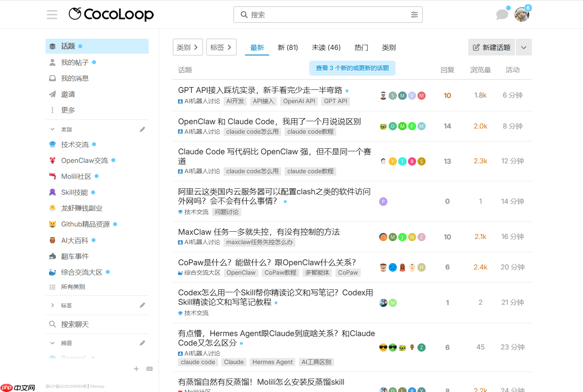The image size is (583, 392).
Task: Edit channels section pencil icon
Action: 142,343
